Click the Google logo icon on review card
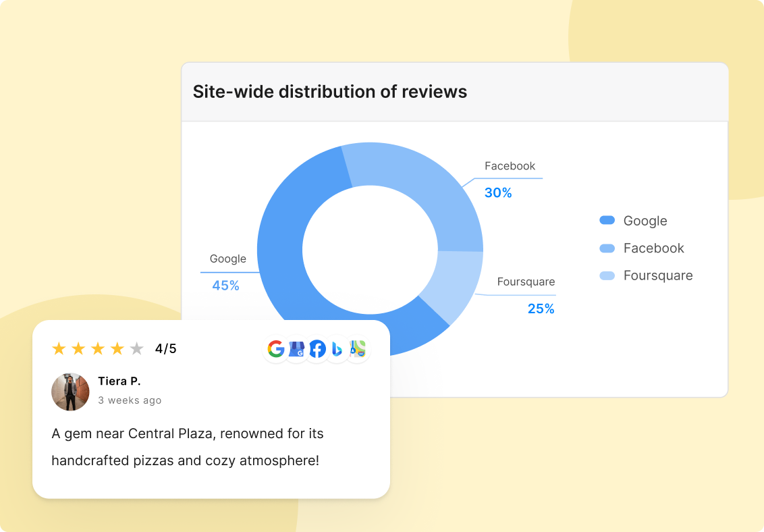The width and height of the screenshot is (764, 532). pyautogui.click(x=276, y=349)
